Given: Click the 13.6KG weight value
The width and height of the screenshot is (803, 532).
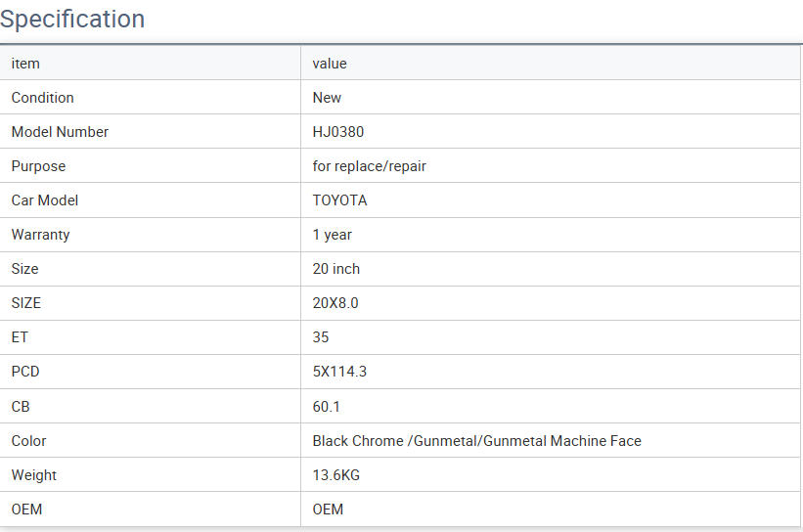Looking at the screenshot, I should click(336, 475).
